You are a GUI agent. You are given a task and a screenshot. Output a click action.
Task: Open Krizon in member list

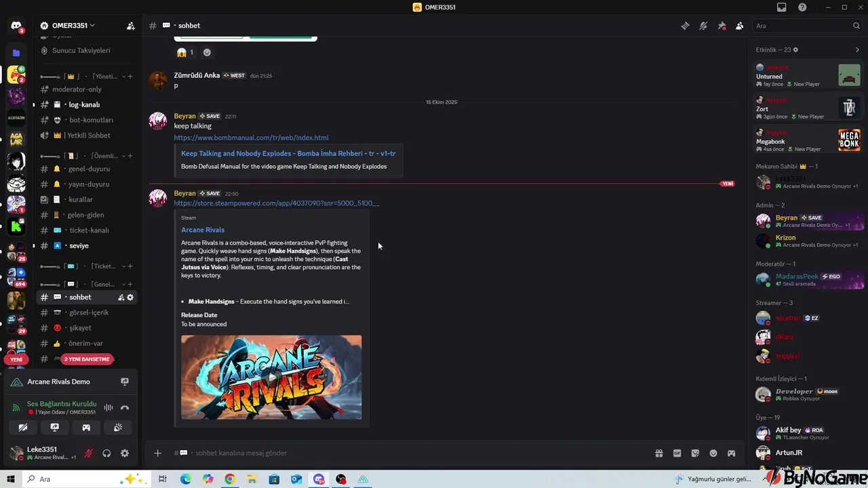(810, 241)
